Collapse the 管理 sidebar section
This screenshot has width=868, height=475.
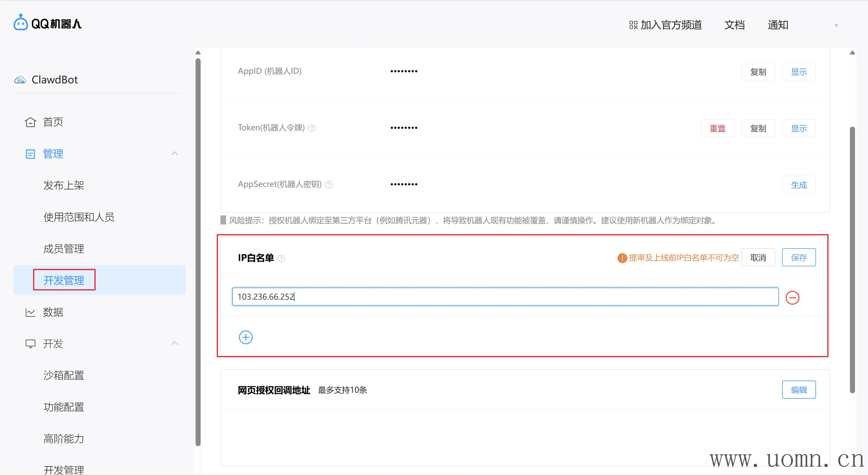pos(174,154)
